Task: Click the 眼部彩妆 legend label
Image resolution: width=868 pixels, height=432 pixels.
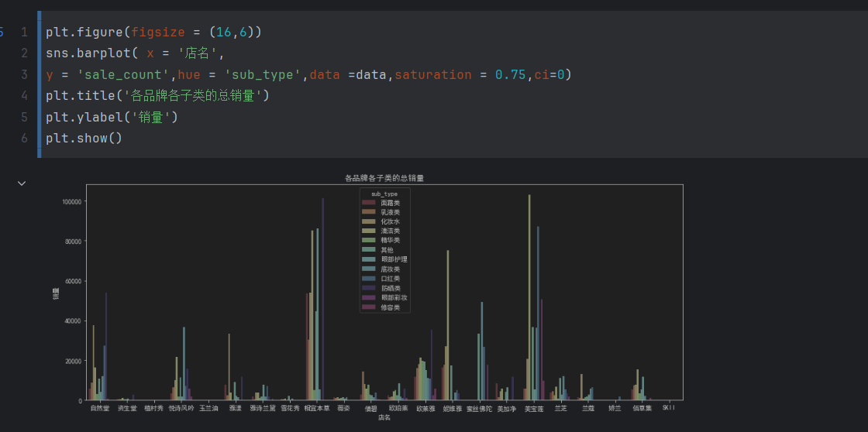Action: 394,298
